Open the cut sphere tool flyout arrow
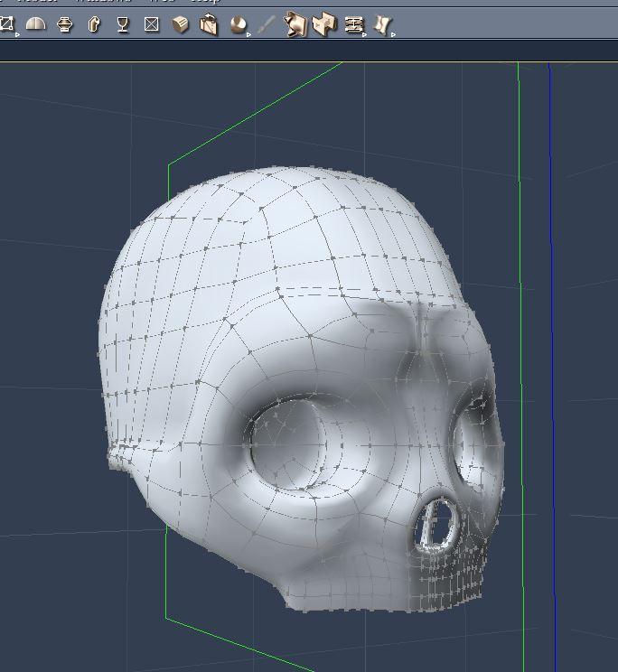This screenshot has height=672, width=618. pos(248,34)
